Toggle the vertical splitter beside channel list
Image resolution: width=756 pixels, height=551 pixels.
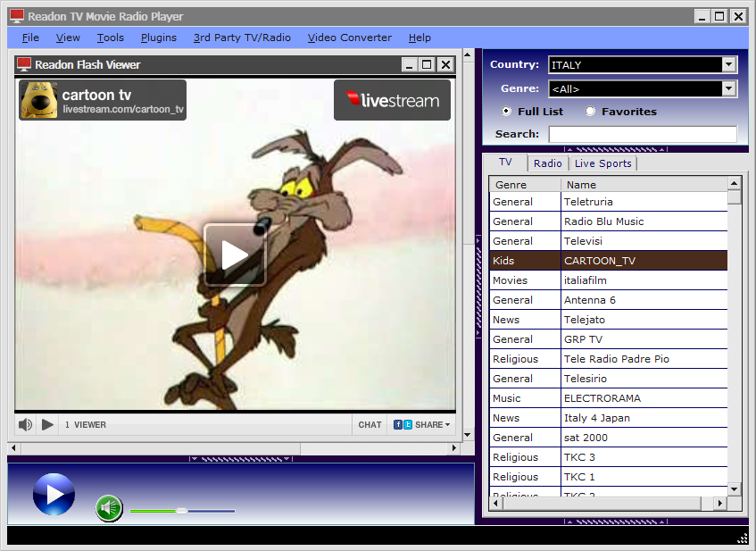pyautogui.click(x=478, y=286)
